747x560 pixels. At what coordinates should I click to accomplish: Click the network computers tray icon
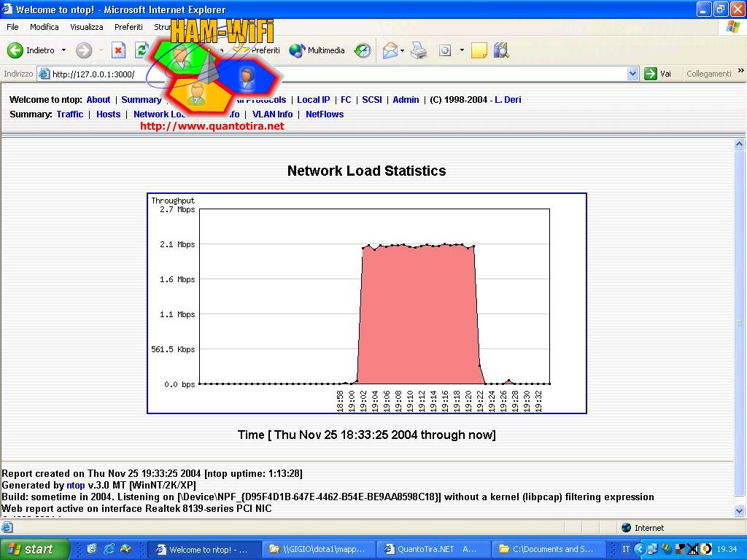point(652,549)
